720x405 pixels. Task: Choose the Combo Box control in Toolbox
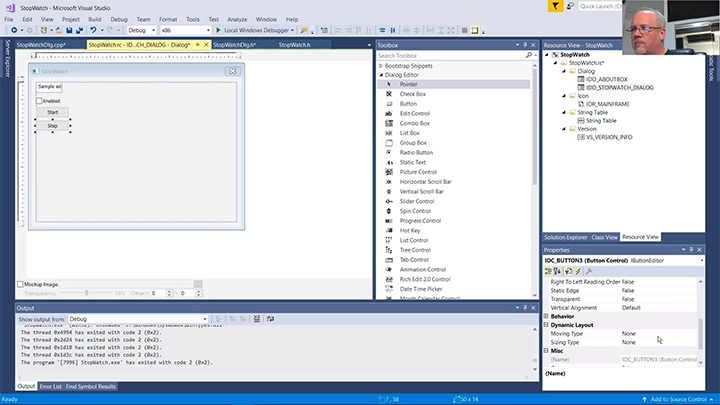(x=415, y=123)
